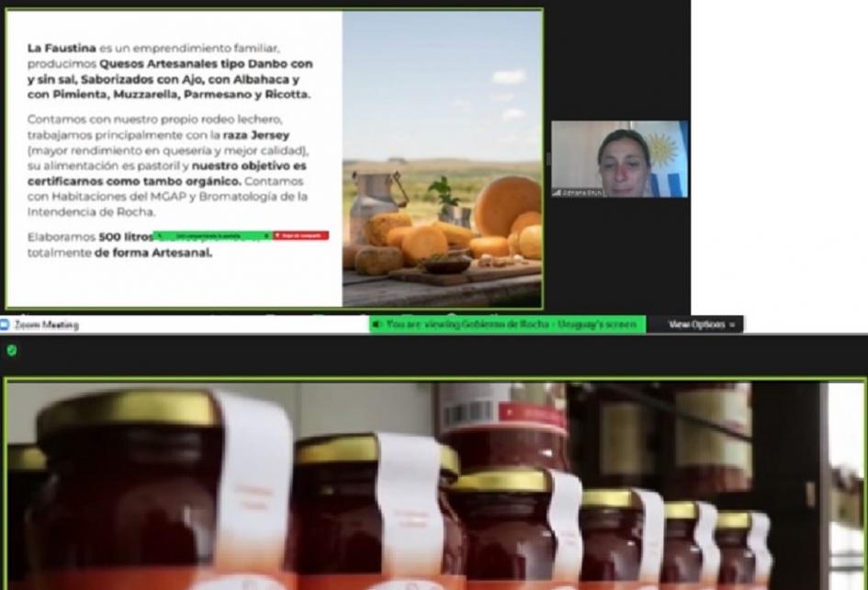Image resolution: width=868 pixels, height=590 pixels.
Task: Click the 'raza Jersey' bold text
Action: tap(256, 134)
